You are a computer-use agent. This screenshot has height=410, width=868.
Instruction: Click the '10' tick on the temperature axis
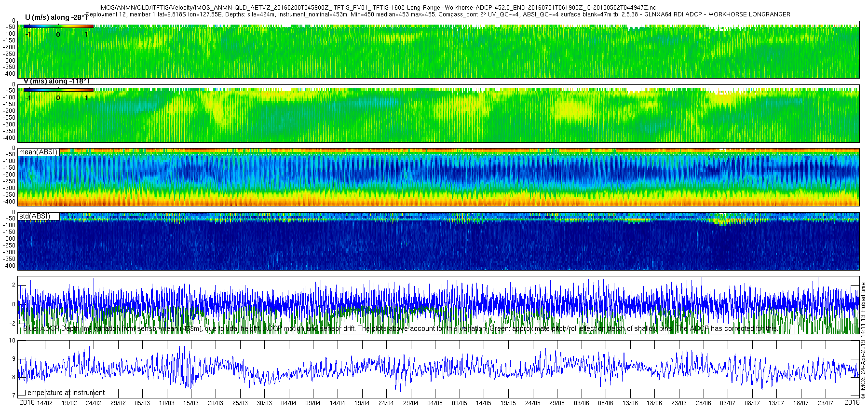(x=12, y=341)
